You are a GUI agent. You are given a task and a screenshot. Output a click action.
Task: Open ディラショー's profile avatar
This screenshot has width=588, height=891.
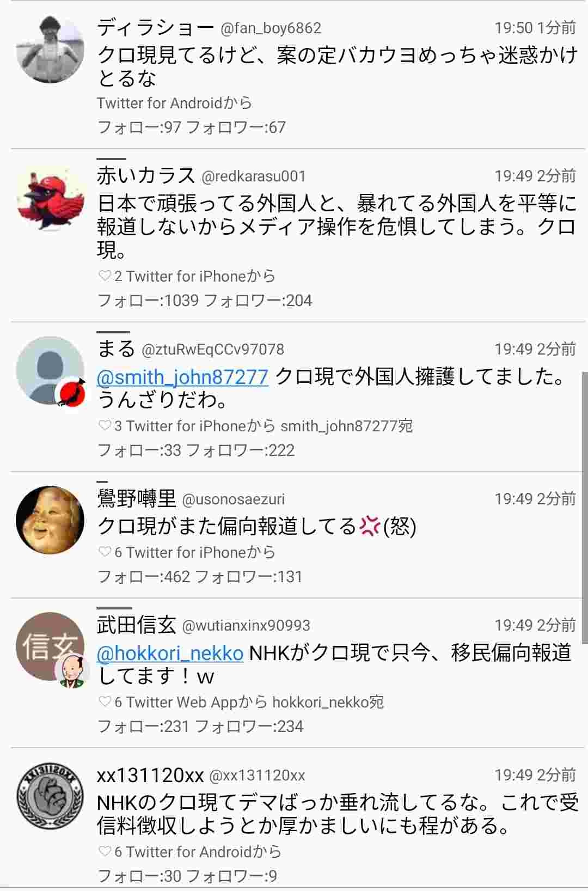[50, 49]
